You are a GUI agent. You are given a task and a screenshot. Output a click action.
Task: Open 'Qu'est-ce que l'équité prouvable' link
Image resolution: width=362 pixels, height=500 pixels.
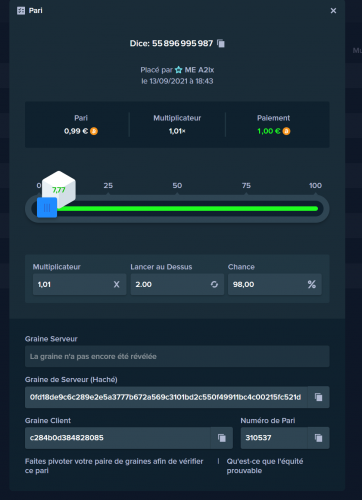pos(265,466)
